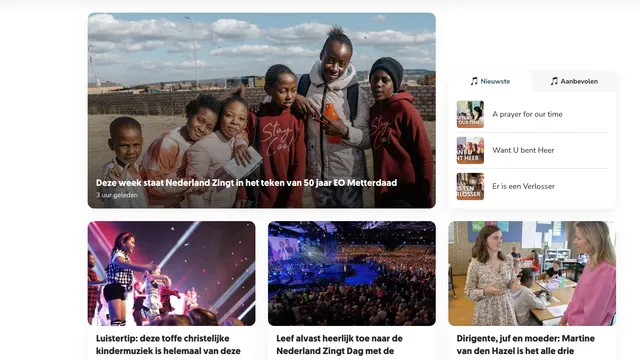Open the classroom photo with two women
Image resolution: width=640 pixels, height=360 pixels.
tap(532, 273)
